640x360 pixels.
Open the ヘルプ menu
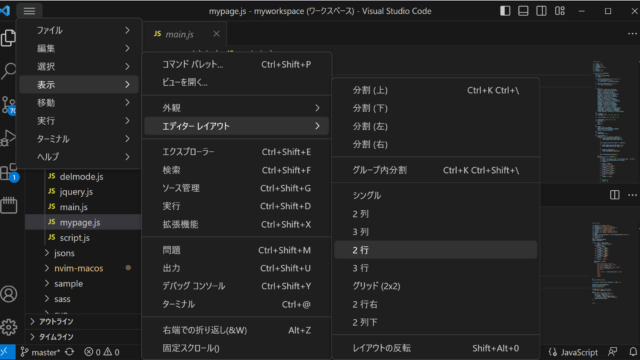tap(79, 157)
